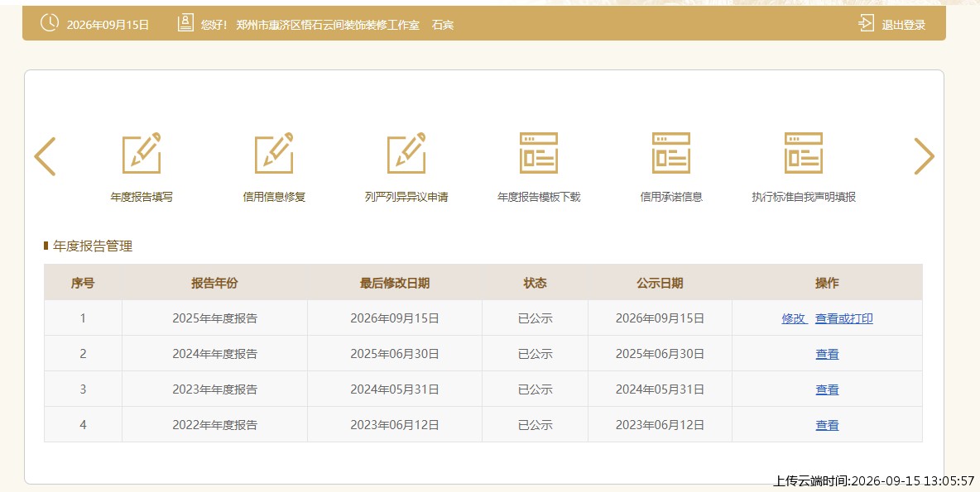This screenshot has height=492, width=980.
Task: Click the left carousel arrow
Action: [45, 156]
